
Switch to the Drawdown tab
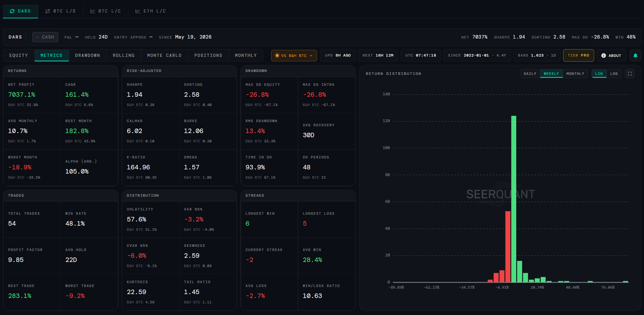point(87,55)
